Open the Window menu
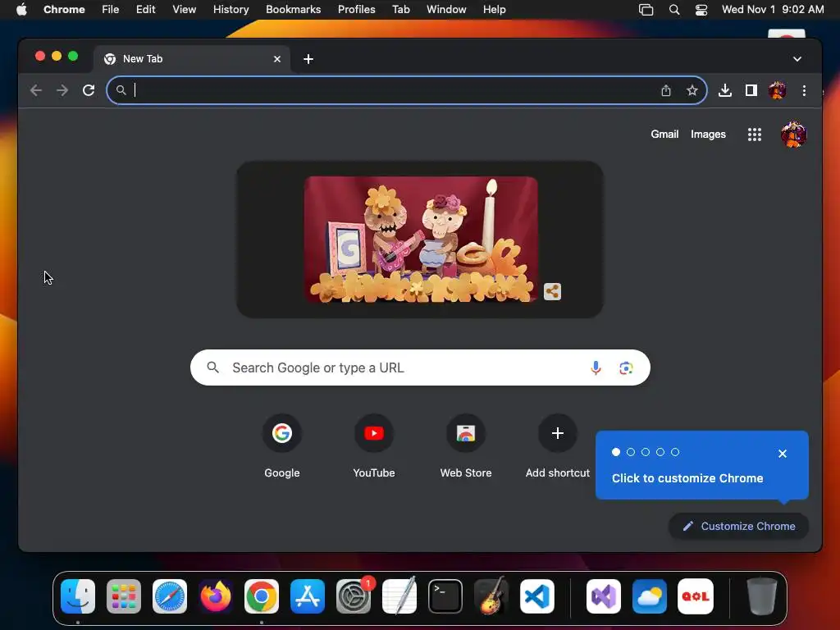The width and height of the screenshot is (840, 630). point(446,9)
